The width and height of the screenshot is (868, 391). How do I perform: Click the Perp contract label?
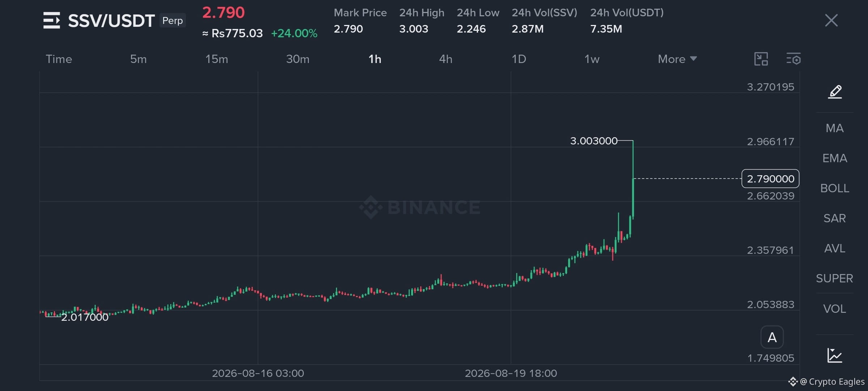click(173, 21)
